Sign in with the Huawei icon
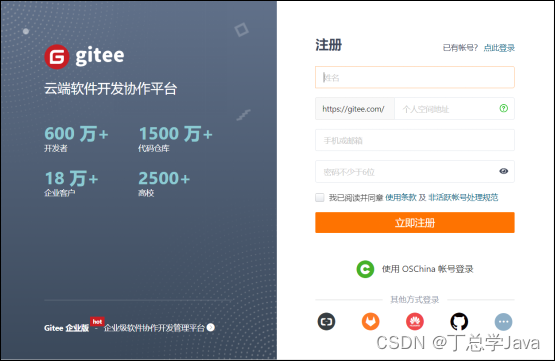 pos(414,322)
